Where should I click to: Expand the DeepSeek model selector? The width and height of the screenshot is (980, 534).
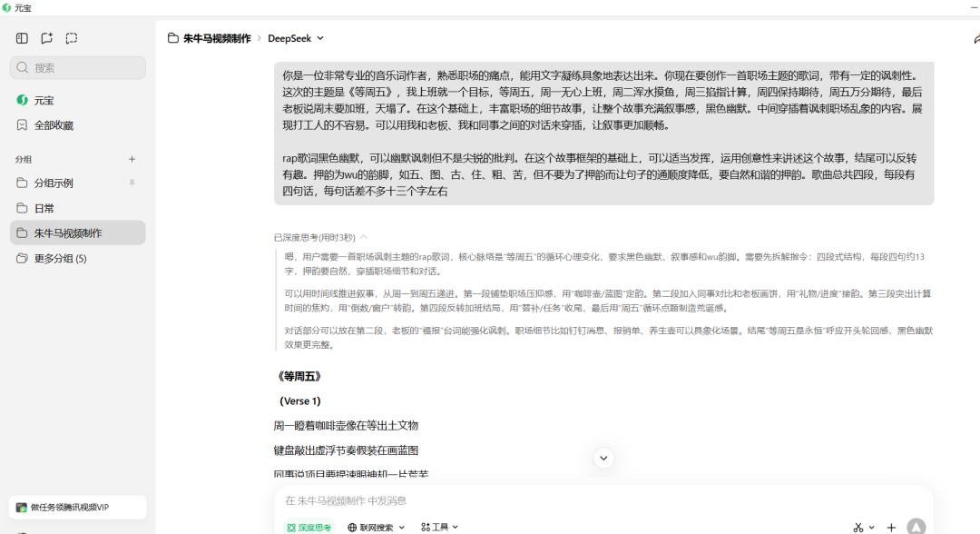pos(295,38)
